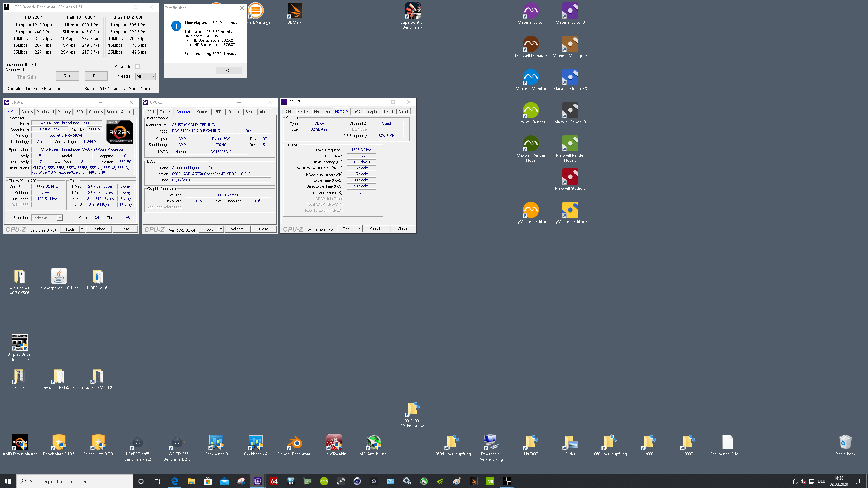Click Validate in the first CPU-Z window
Screen dimensions: 868x488
(99, 229)
